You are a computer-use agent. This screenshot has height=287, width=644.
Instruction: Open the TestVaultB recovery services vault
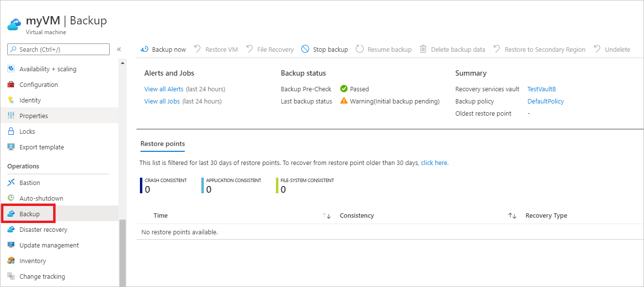point(541,89)
